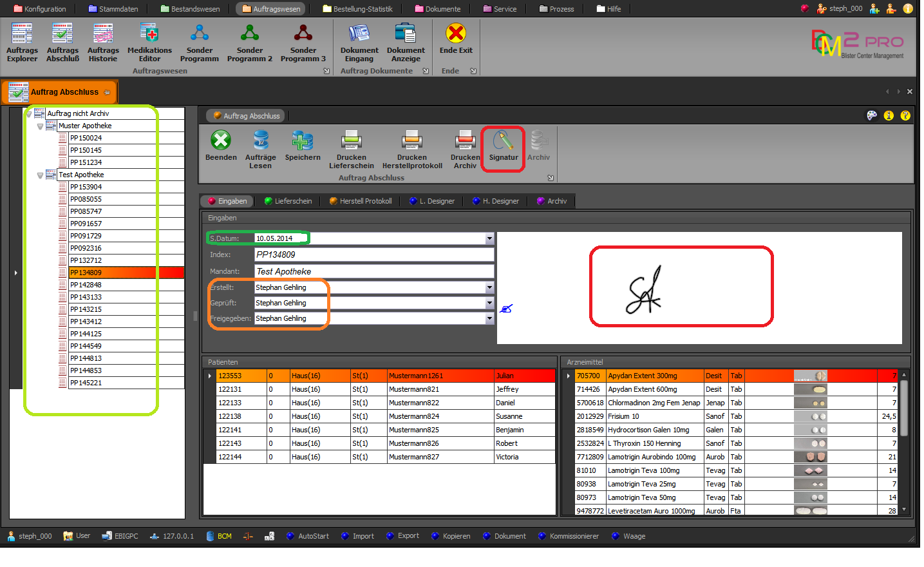The height and width of the screenshot is (567, 924).
Task: Toggle the AutoStart status indicator
Action: click(290, 536)
